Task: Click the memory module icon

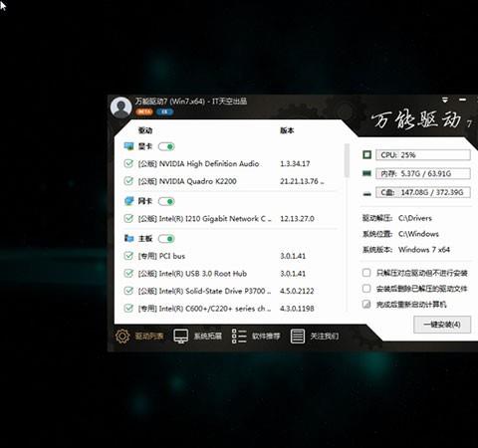Action: (x=366, y=173)
